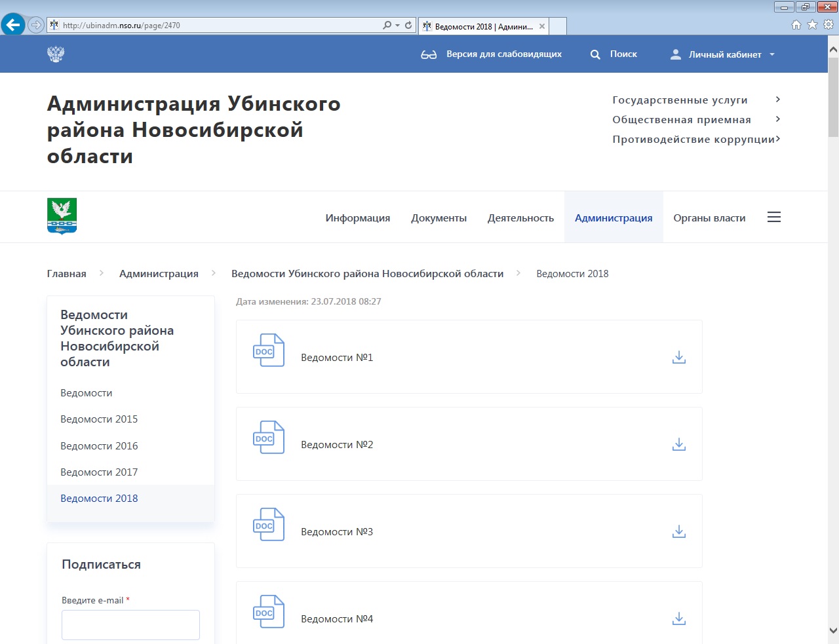Click the chevron next to Противодействие коррупции
The height and width of the screenshot is (644, 839).
pyautogui.click(x=777, y=139)
